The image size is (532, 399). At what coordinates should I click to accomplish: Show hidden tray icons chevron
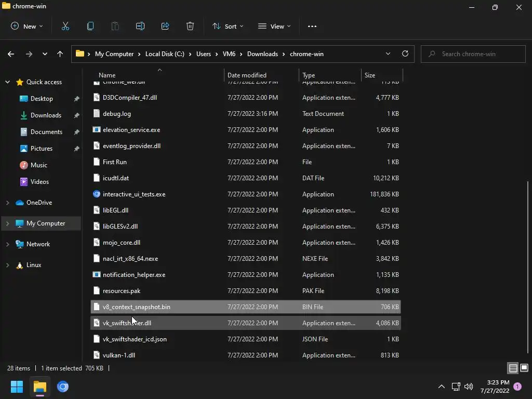(442, 387)
